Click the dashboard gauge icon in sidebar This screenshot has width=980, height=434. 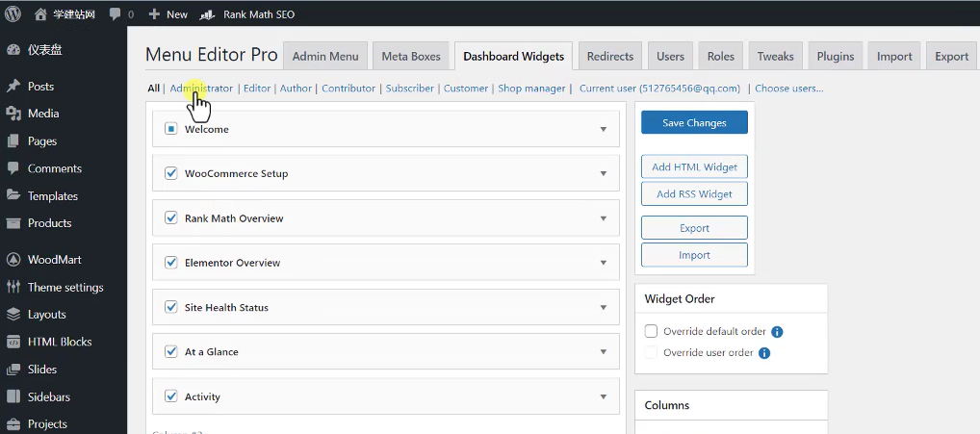click(x=13, y=51)
